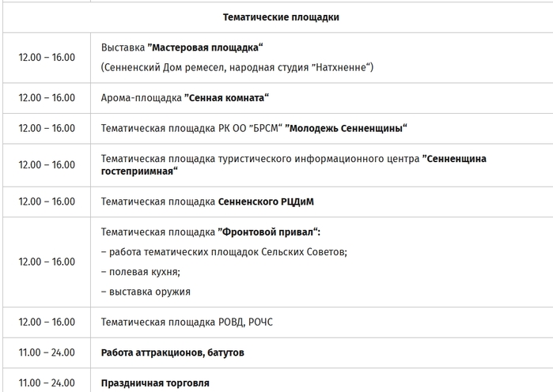553x392 pixels.
Task: Click time cell beside 'Фронтовой привал'
Action: [x=47, y=262]
